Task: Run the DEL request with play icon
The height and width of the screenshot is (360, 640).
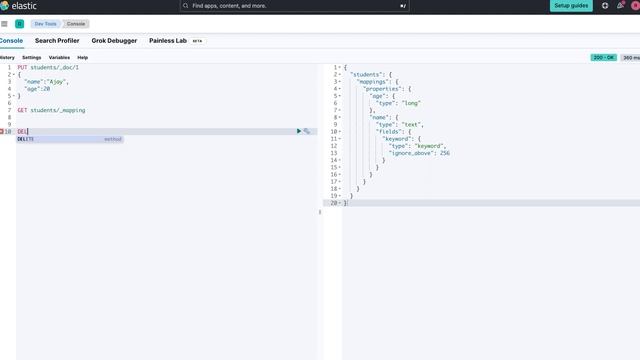Action: (299, 131)
